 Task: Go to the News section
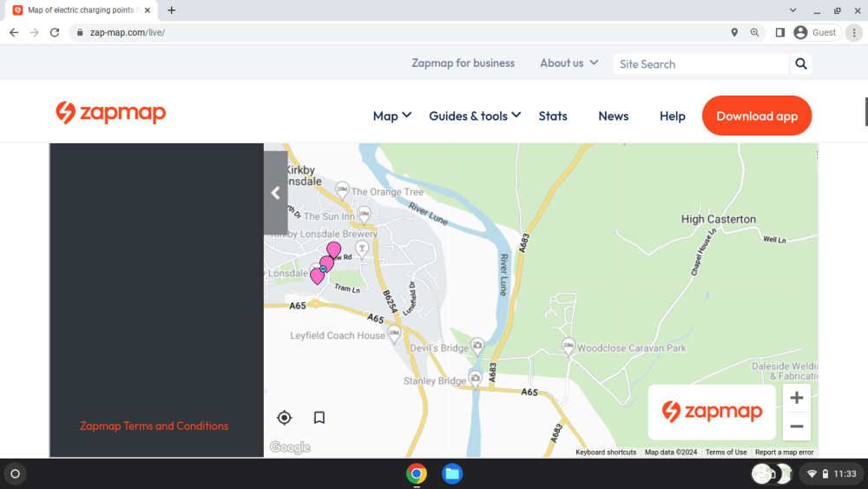614,116
